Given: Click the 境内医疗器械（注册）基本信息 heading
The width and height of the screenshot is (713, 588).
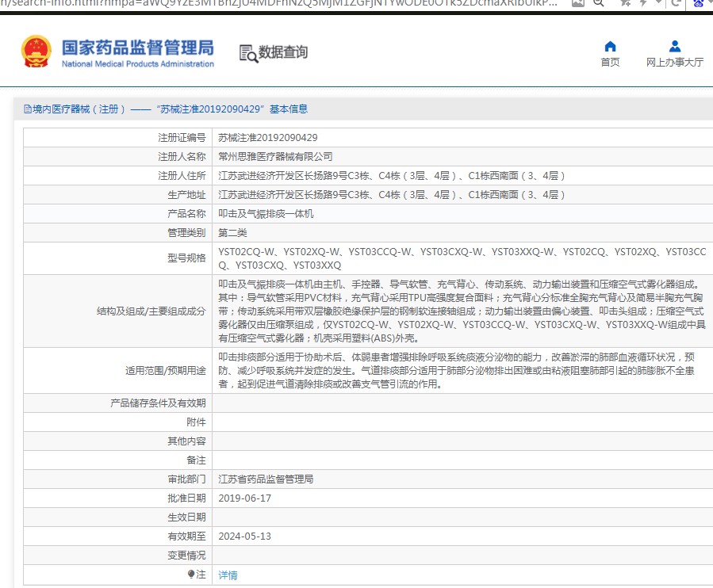Looking at the screenshot, I should pyautogui.click(x=166, y=109).
